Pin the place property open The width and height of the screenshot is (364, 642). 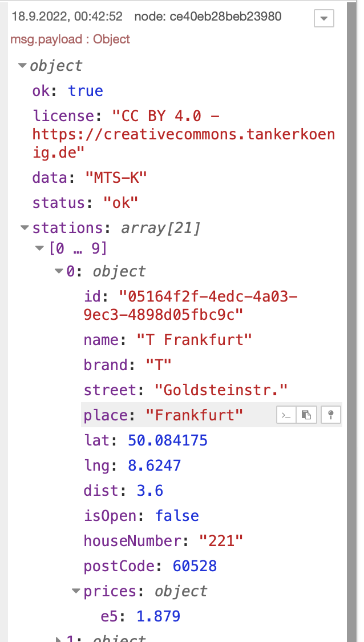click(329, 416)
